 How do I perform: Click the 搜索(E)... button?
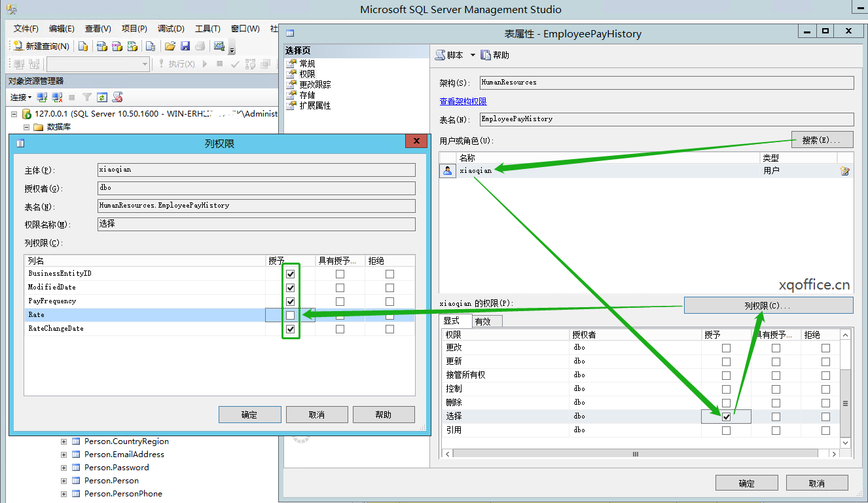(x=822, y=140)
